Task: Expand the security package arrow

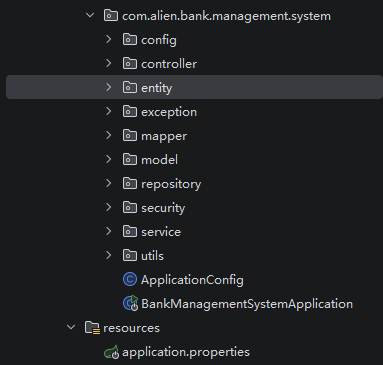Action: point(109,207)
